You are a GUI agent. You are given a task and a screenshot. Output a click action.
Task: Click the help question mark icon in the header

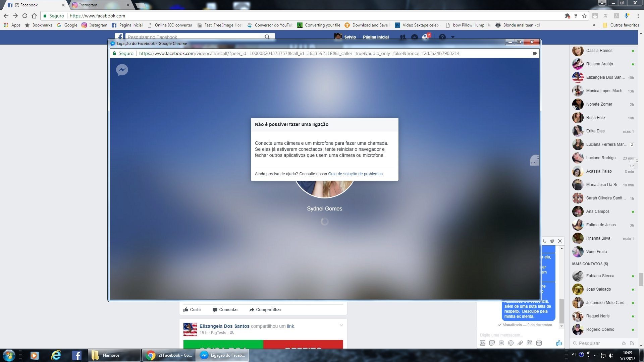442,37
